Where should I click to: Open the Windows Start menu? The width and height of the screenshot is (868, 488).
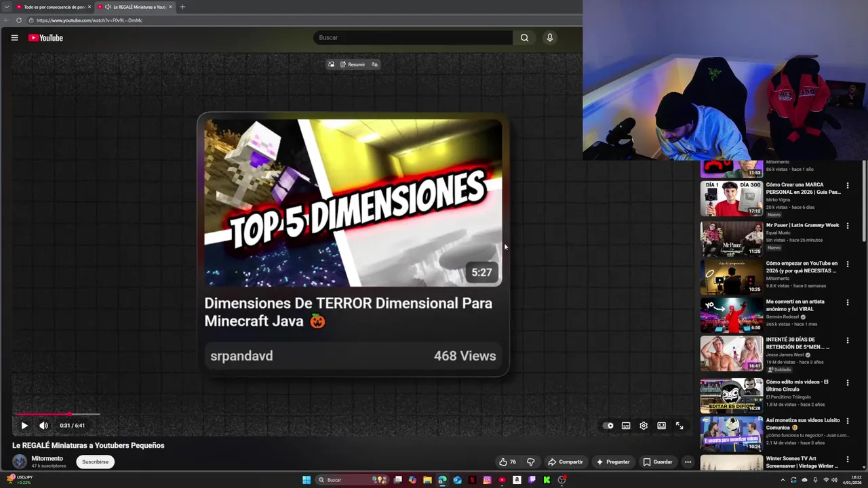[307, 480]
